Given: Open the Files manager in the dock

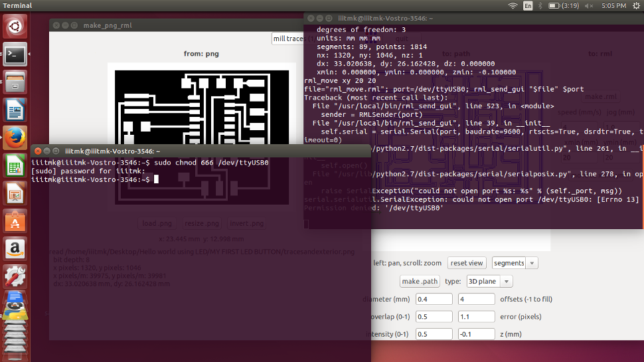Looking at the screenshot, I should pyautogui.click(x=15, y=82).
